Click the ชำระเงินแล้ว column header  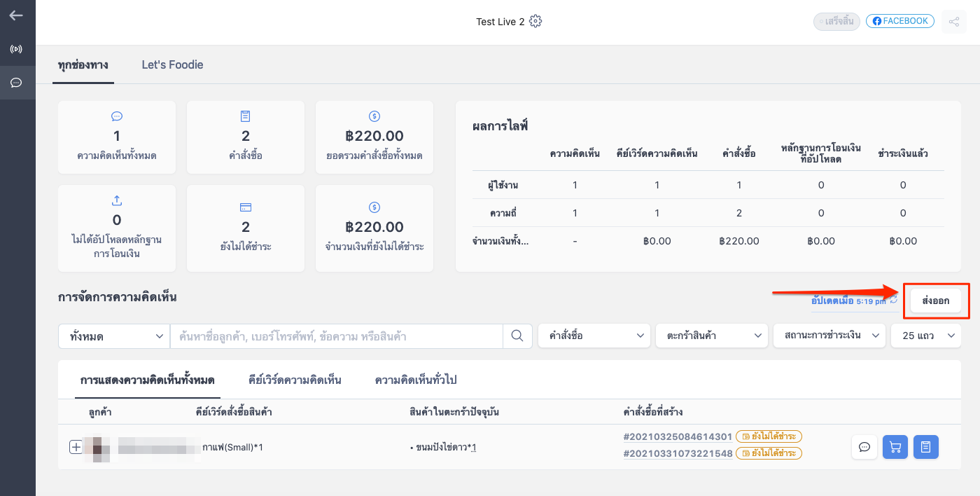(x=903, y=153)
